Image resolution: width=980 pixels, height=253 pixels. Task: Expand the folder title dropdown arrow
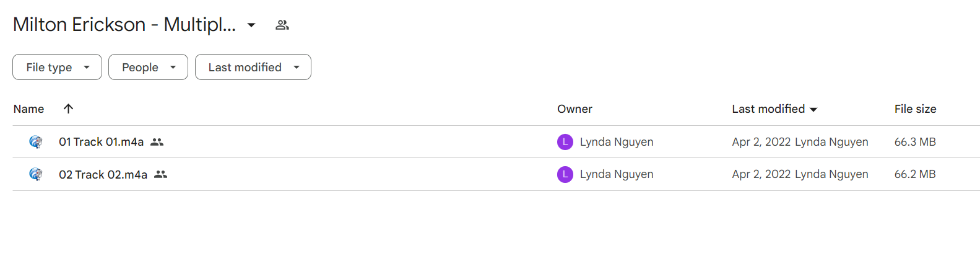pyautogui.click(x=251, y=25)
